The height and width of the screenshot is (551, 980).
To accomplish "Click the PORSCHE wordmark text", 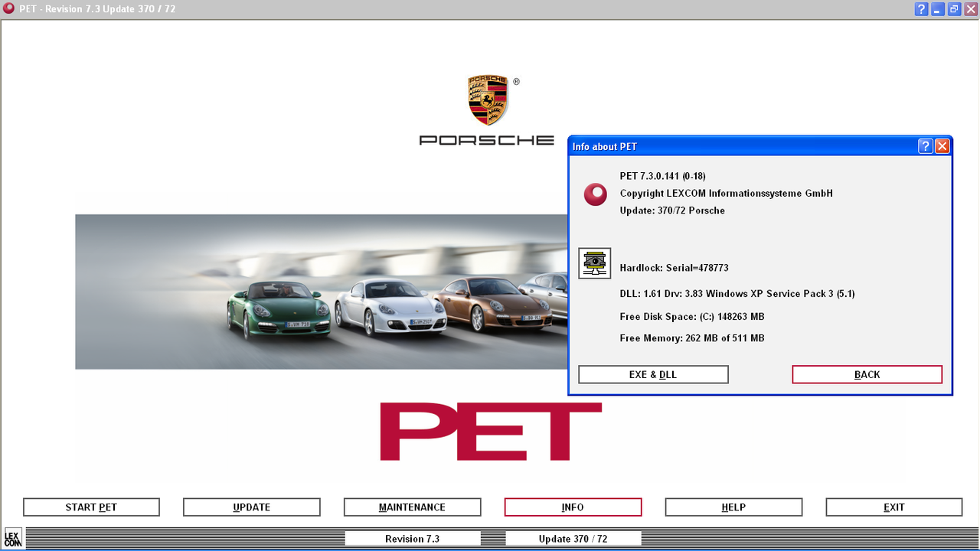I will (487, 140).
